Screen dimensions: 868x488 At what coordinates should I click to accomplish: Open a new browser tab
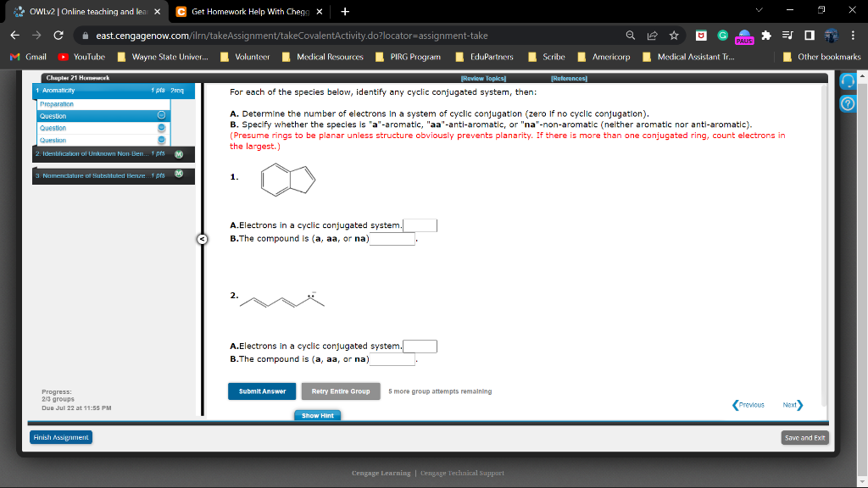345,12
